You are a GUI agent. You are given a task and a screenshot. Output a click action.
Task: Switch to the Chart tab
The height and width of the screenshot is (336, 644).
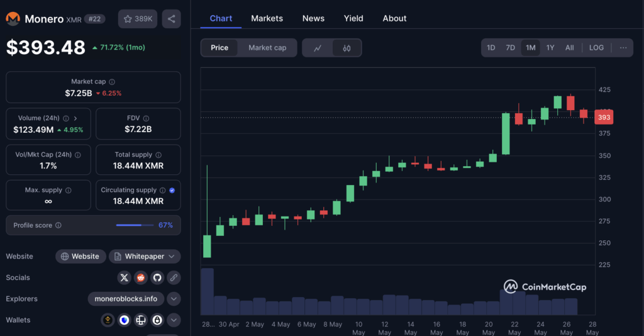(221, 18)
